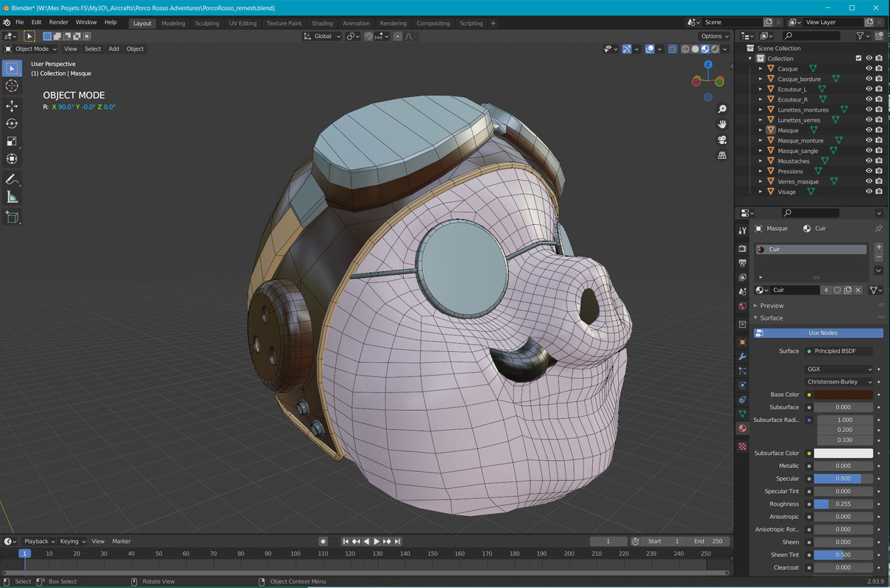Hide the Casque object in viewport
Viewport: 890px width, 588px height.
(869, 68)
